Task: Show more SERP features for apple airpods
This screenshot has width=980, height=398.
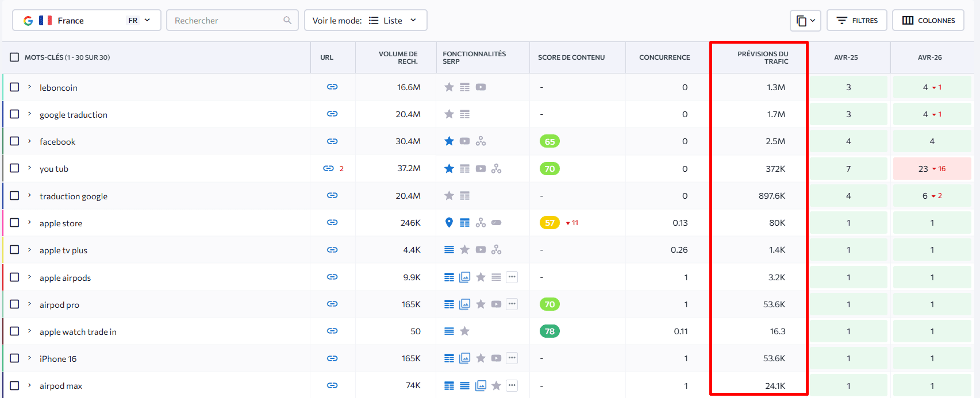Action: [x=512, y=277]
